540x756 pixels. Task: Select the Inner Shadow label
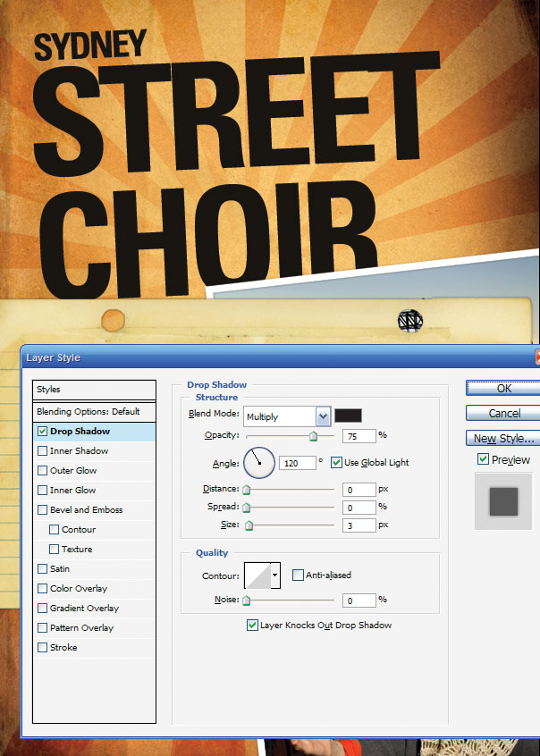click(x=80, y=450)
